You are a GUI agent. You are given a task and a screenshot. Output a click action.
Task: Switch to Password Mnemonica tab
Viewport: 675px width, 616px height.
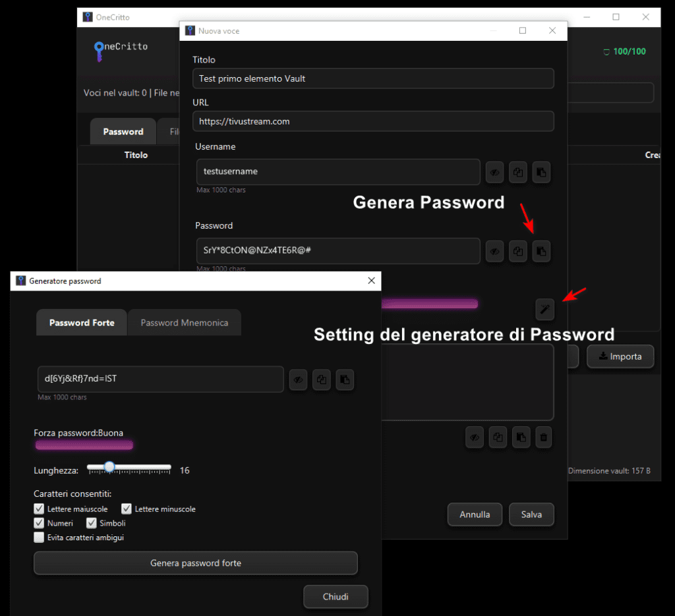pos(185,323)
